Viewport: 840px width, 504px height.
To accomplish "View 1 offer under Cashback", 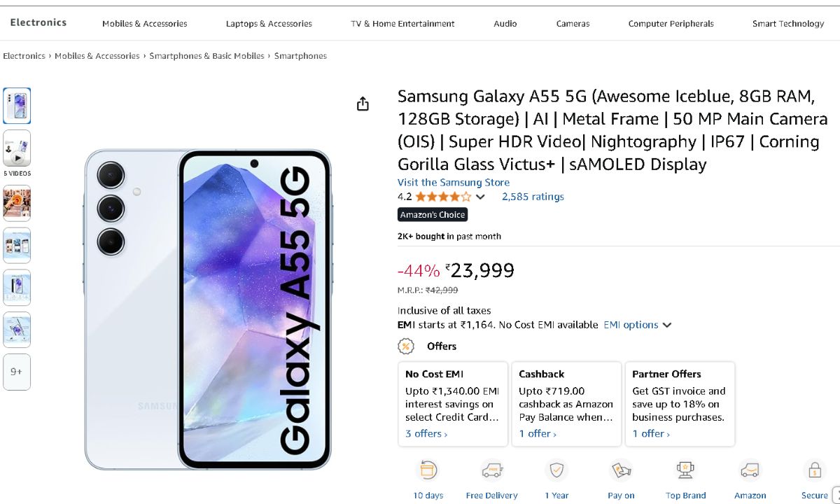I will [x=538, y=434].
